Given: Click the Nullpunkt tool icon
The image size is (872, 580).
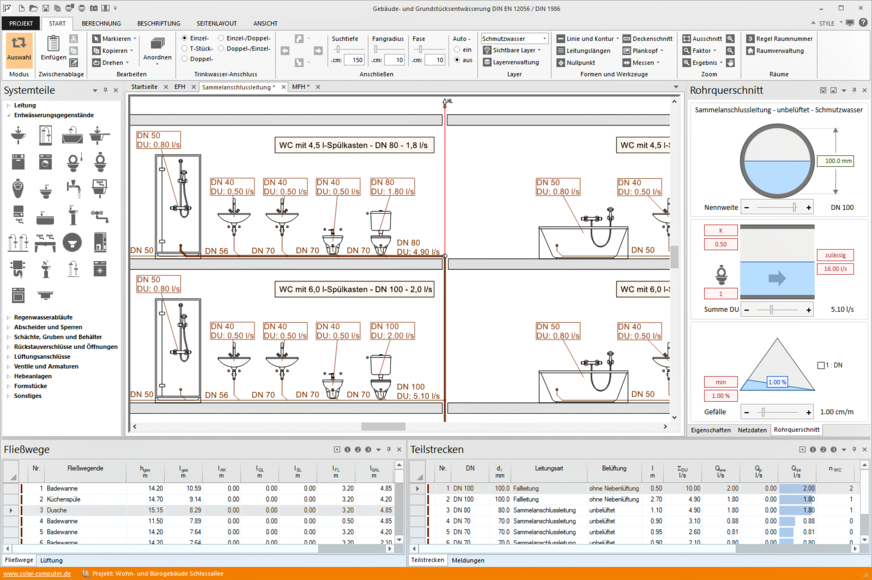Looking at the screenshot, I should tap(561, 62).
